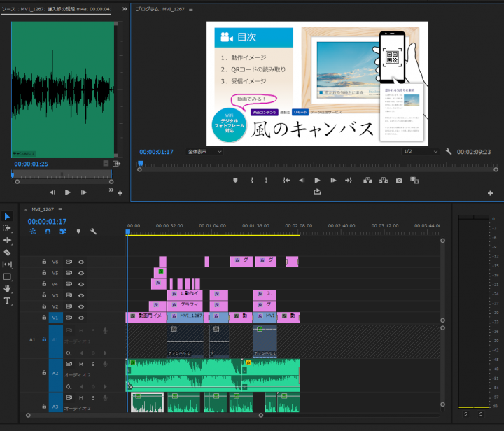The width and height of the screenshot is (504, 431).
Task: Mark In point in program monitor
Action: pyautogui.click(x=252, y=181)
